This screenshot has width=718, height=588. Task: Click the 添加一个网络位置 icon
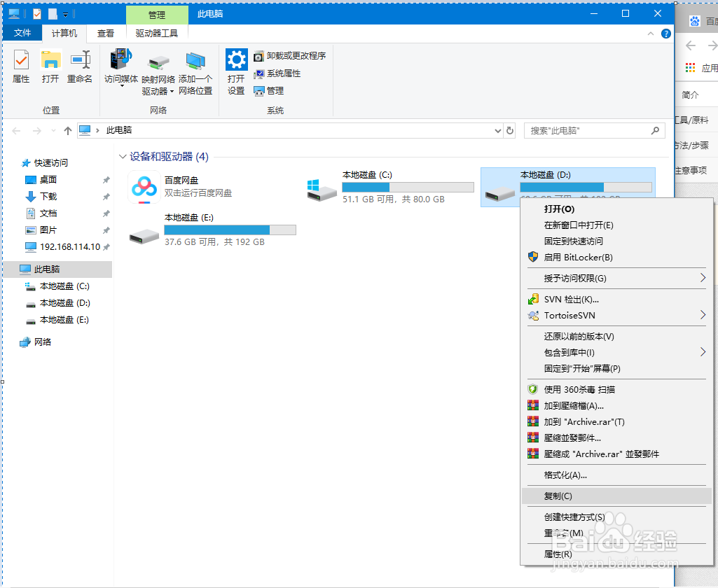[x=195, y=66]
